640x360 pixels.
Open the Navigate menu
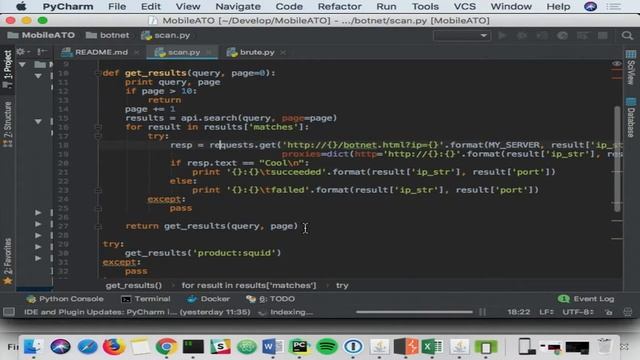point(238,7)
